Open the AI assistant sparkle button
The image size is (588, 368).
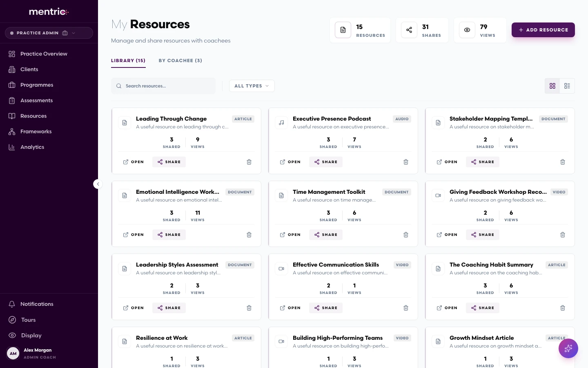pyautogui.click(x=568, y=348)
